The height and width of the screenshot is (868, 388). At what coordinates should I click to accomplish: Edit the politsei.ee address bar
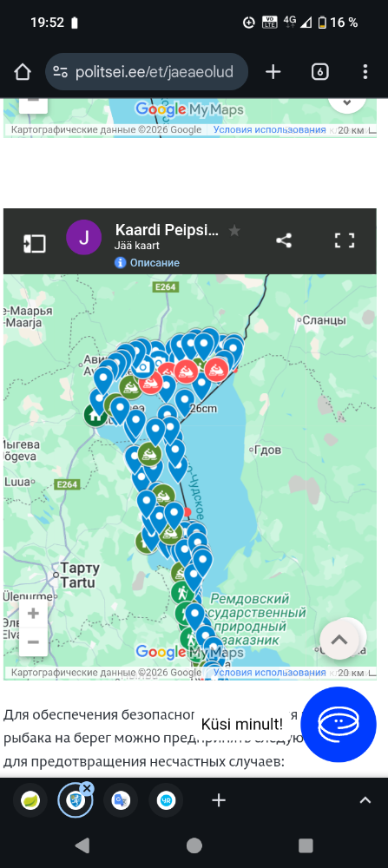click(147, 72)
